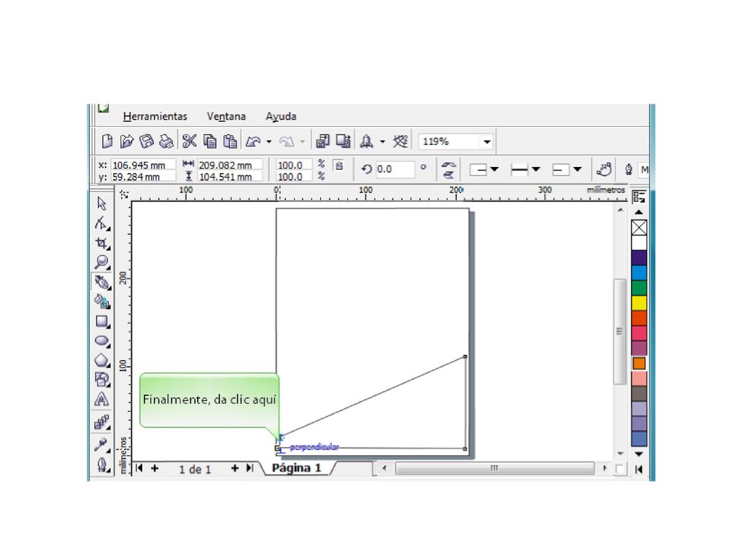Viewport: 747px width, 560px height.
Task: Open the Application Launcher dropdown arrow
Action: (382, 141)
